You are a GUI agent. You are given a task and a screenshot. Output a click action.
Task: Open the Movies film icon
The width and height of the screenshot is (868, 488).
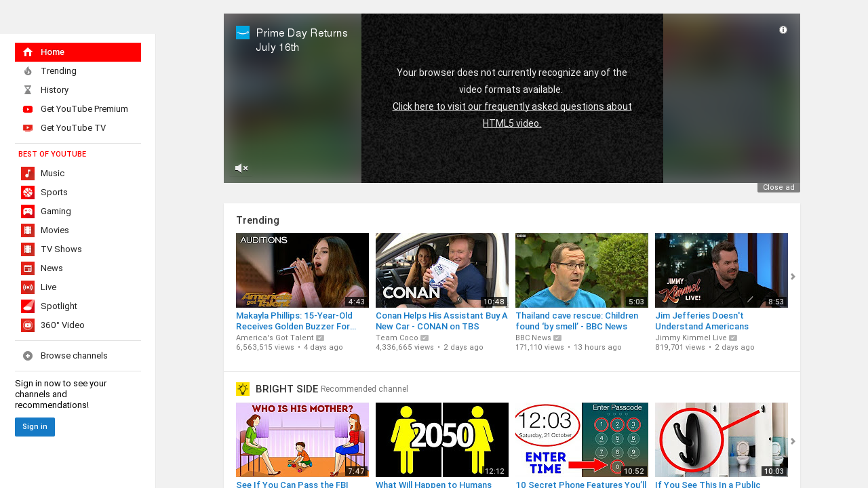[28, 230]
